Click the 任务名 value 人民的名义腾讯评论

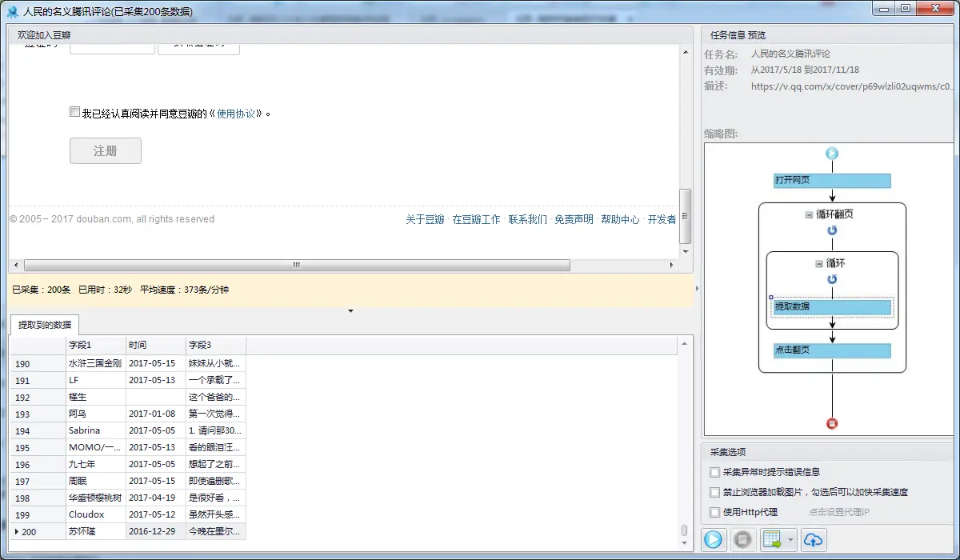click(790, 54)
